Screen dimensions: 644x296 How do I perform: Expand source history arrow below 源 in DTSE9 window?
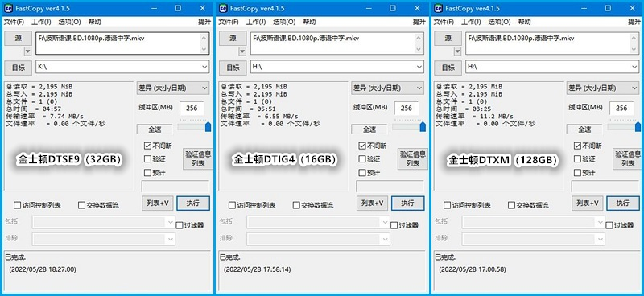click(27, 51)
